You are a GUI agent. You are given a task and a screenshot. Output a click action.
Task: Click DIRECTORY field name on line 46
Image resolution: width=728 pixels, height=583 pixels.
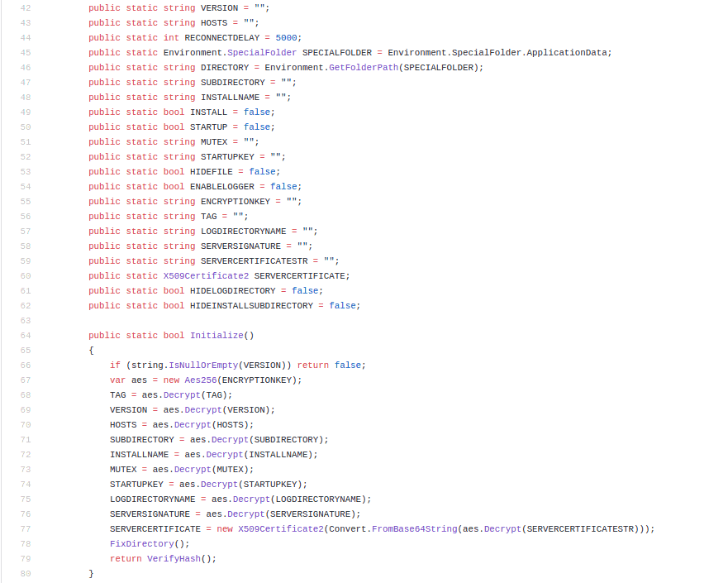tap(225, 67)
